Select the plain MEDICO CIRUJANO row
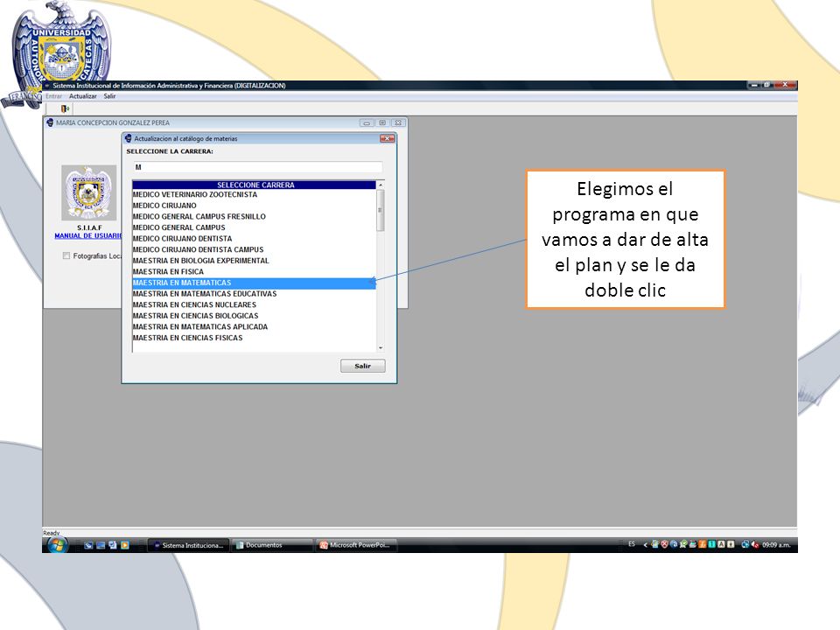 click(255, 206)
